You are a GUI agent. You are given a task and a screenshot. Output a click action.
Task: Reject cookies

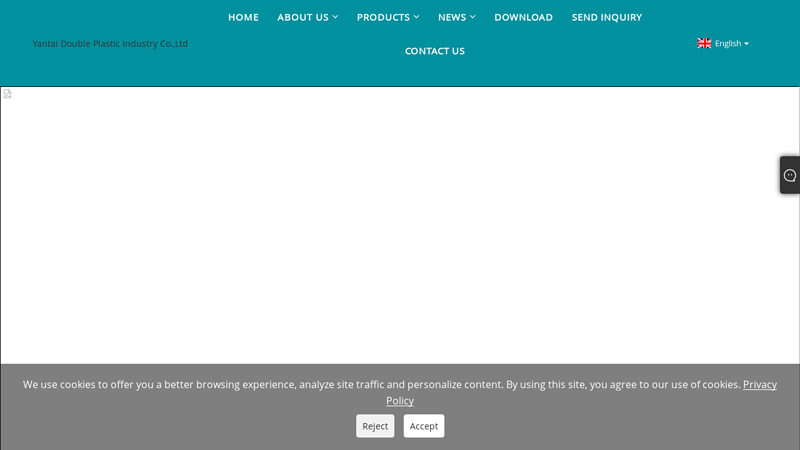tap(375, 426)
